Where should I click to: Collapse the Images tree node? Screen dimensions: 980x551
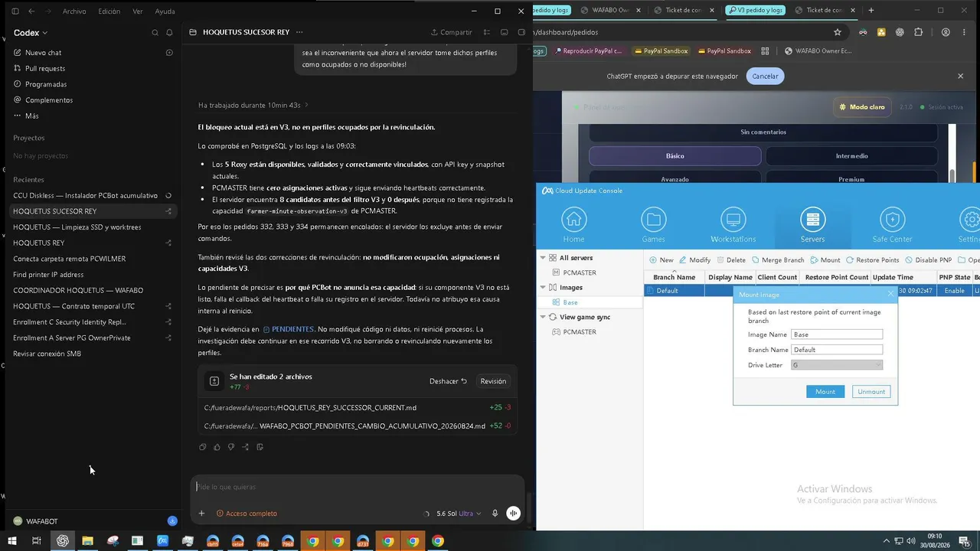tap(543, 288)
